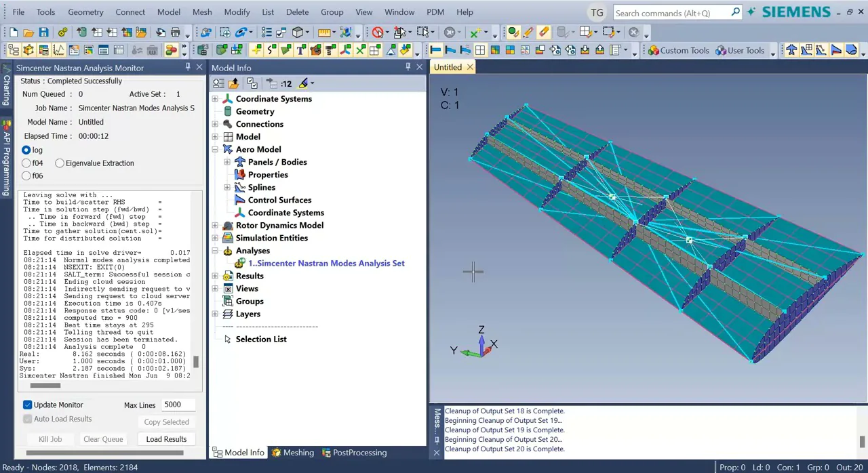This screenshot has width=868, height=473.
Task: Click the eraser icon in top toolbar
Action: [x=543, y=33]
